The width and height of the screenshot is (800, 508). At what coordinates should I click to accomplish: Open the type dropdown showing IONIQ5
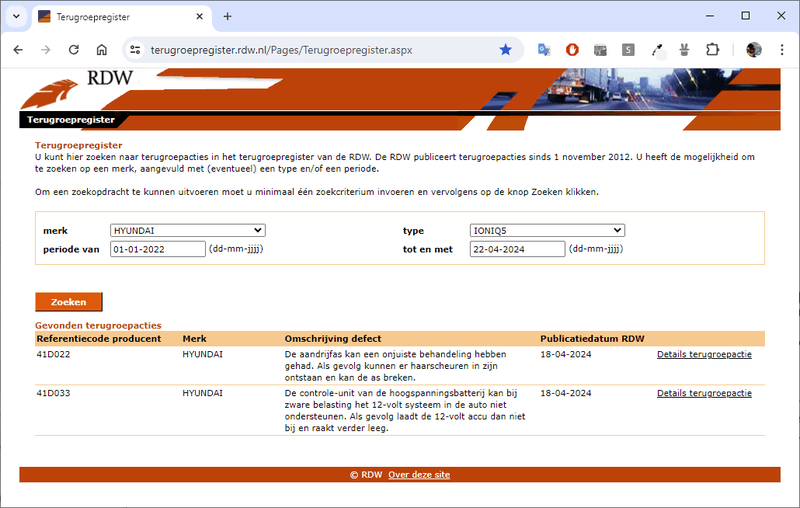click(547, 231)
